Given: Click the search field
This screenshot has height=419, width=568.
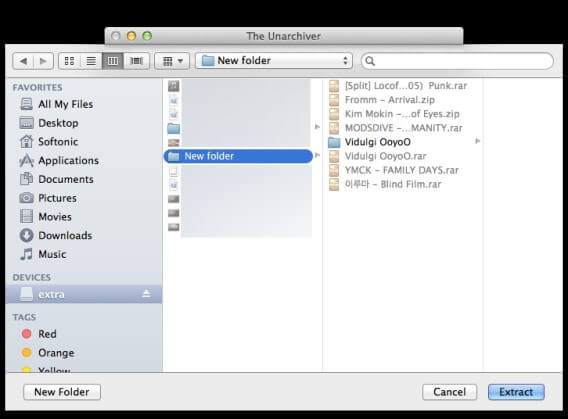Looking at the screenshot, I should 457,61.
